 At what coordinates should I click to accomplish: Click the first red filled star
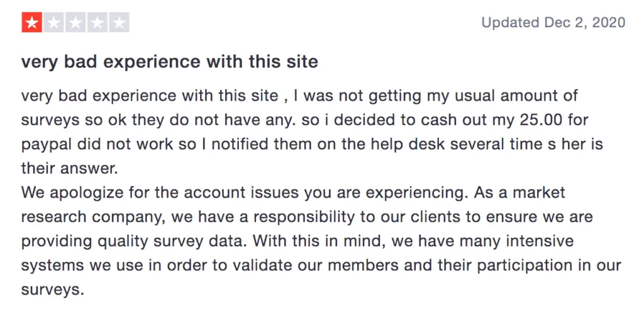(x=32, y=22)
